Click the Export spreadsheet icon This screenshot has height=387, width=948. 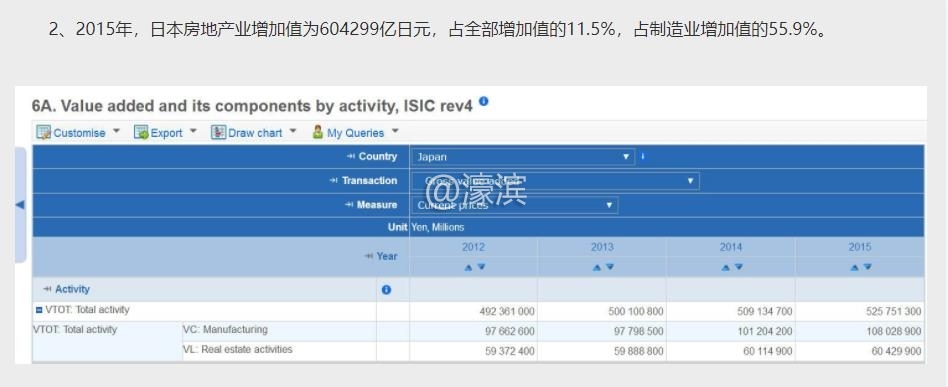[x=141, y=132]
